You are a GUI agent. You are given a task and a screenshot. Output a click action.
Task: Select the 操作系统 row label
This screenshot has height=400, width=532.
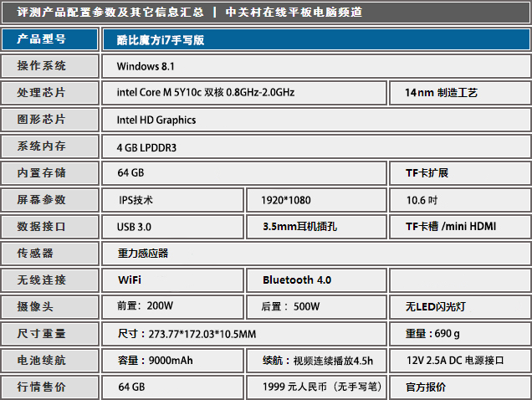pyautogui.click(x=50, y=66)
